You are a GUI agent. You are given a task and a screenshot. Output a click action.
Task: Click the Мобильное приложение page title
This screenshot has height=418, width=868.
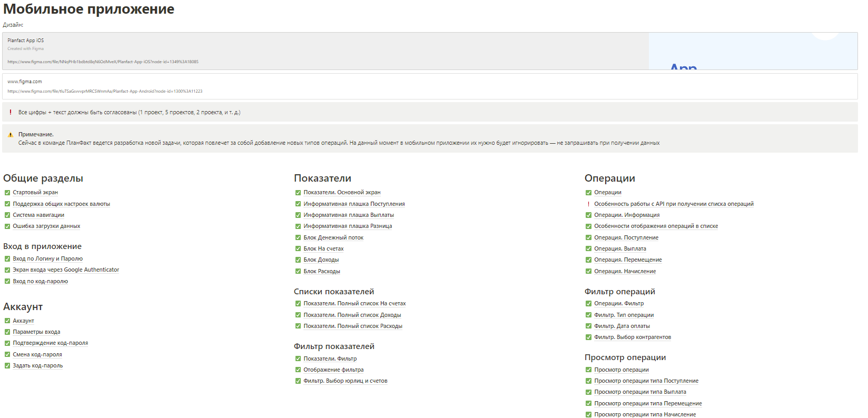[89, 9]
